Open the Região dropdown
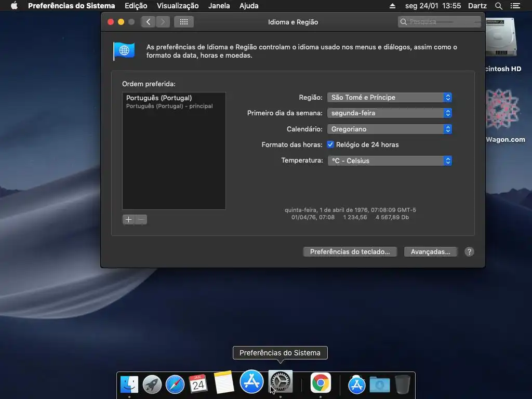 pyautogui.click(x=390, y=97)
